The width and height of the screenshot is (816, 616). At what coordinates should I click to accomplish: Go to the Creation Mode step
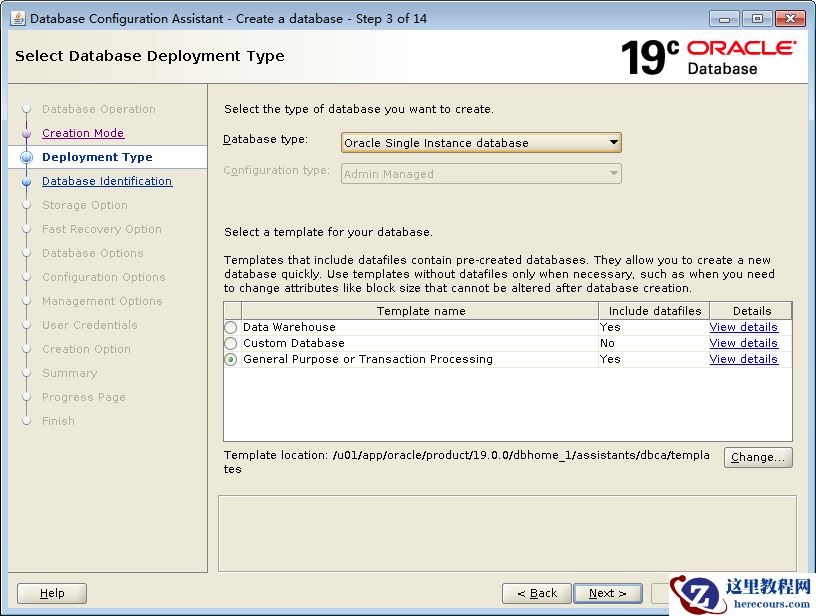point(83,133)
